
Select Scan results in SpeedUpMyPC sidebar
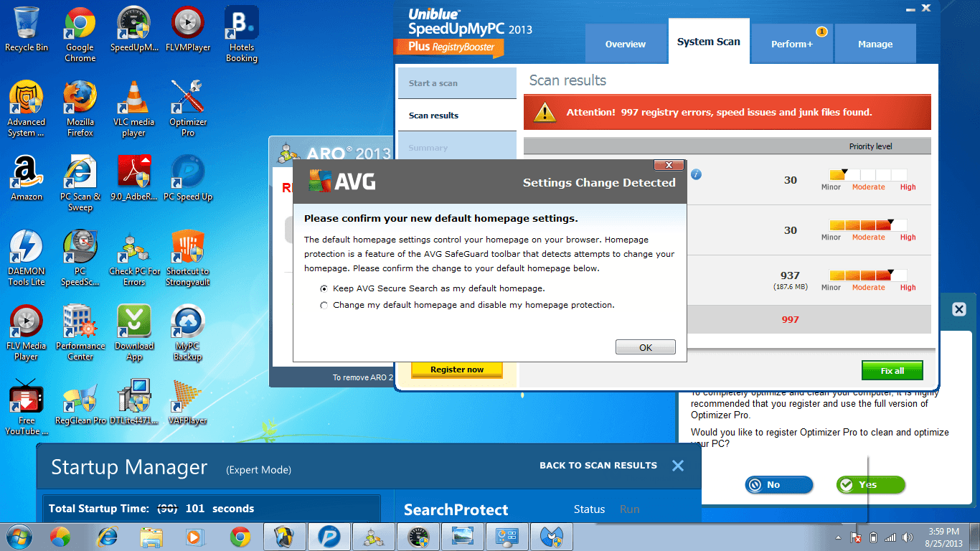457,116
